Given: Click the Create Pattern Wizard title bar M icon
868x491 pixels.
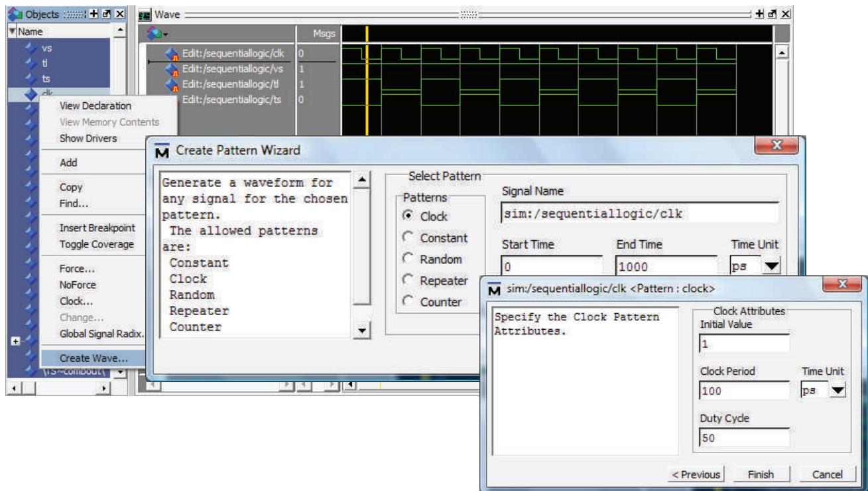Looking at the screenshot, I should point(162,151).
